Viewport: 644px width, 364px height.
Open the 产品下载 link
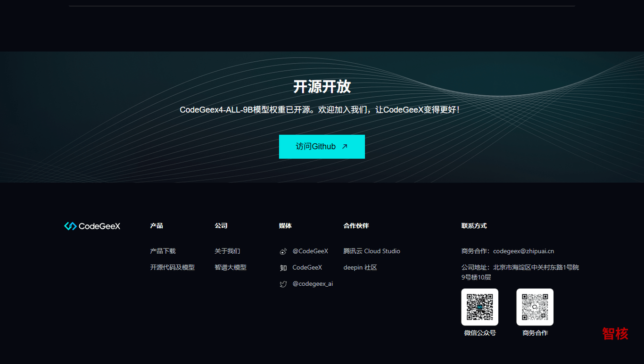163,251
